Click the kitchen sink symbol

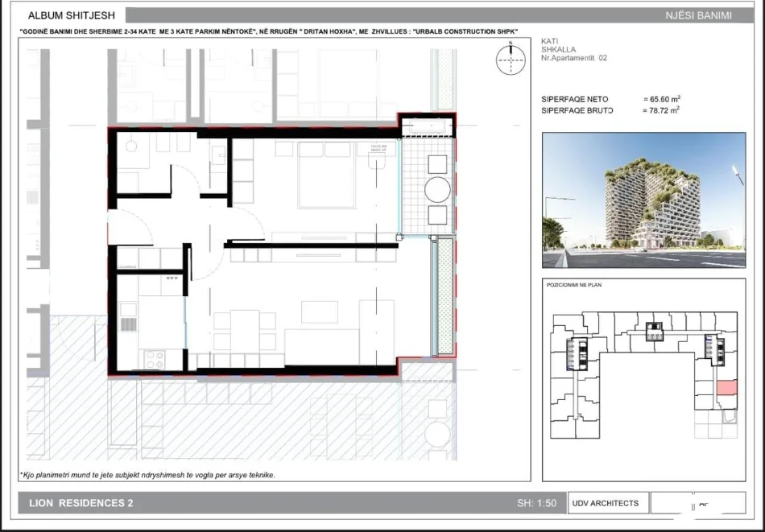pos(128,317)
